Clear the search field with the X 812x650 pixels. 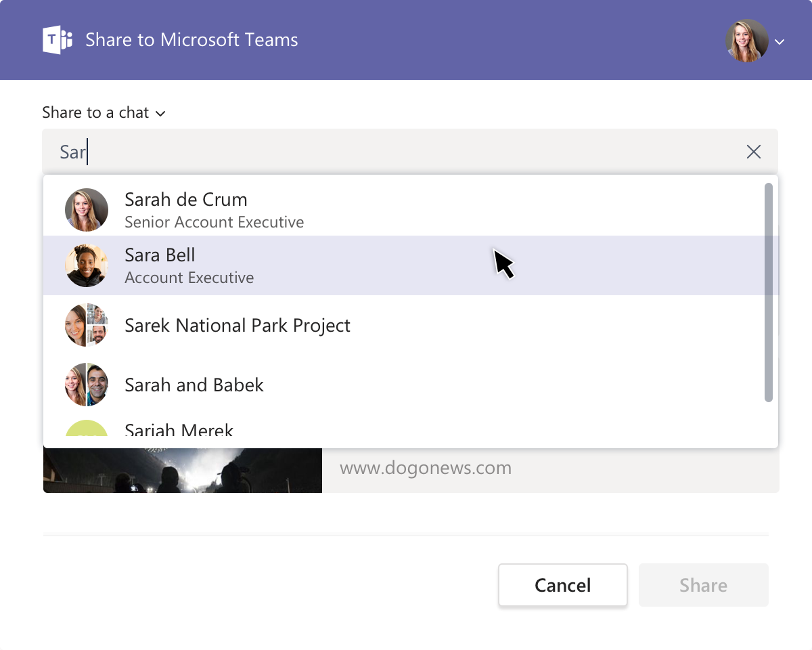click(753, 152)
